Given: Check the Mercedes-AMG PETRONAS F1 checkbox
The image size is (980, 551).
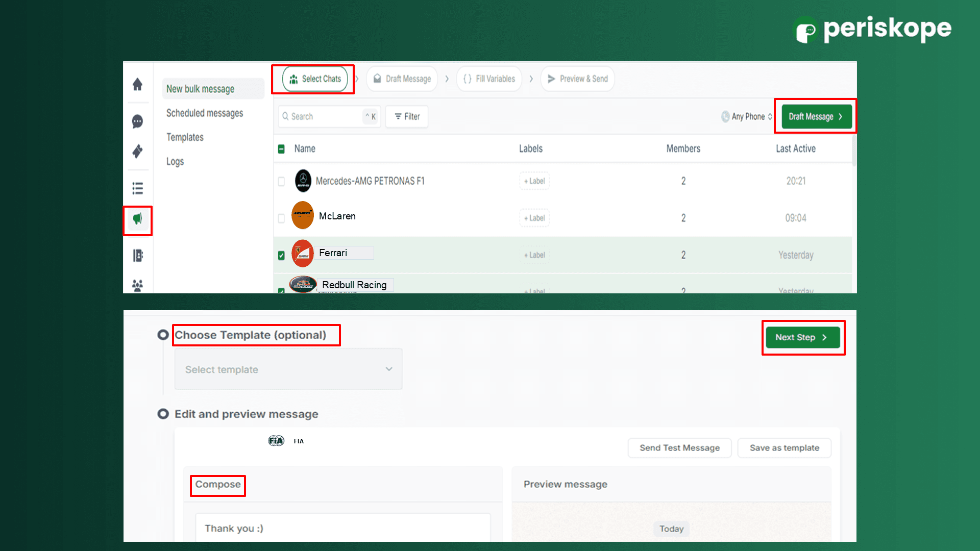Looking at the screenshot, I should (x=281, y=182).
